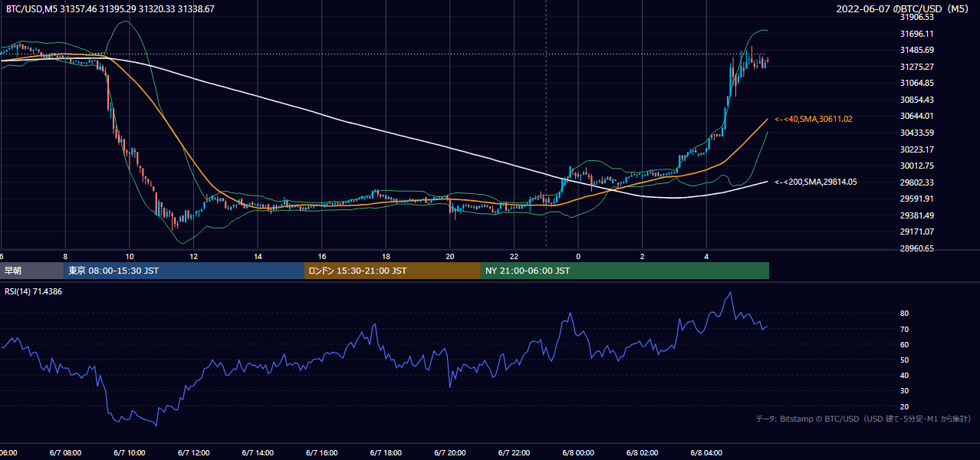Screen dimensions: 980x460
Task: Click hour tick 18 under price chart
Action: pyautogui.click(x=386, y=257)
